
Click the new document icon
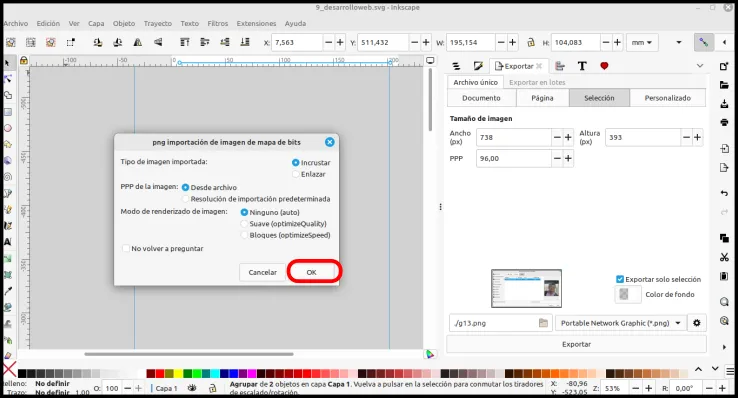tap(724, 66)
